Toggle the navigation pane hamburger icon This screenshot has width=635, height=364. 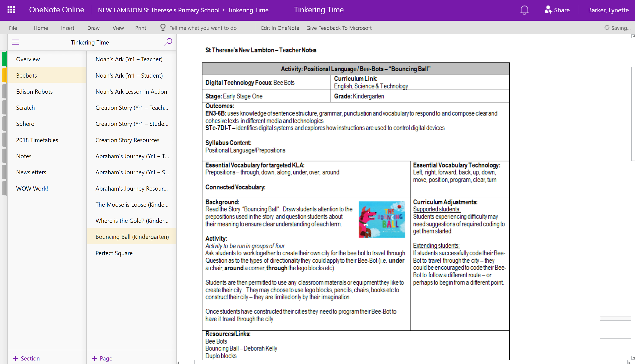16,42
